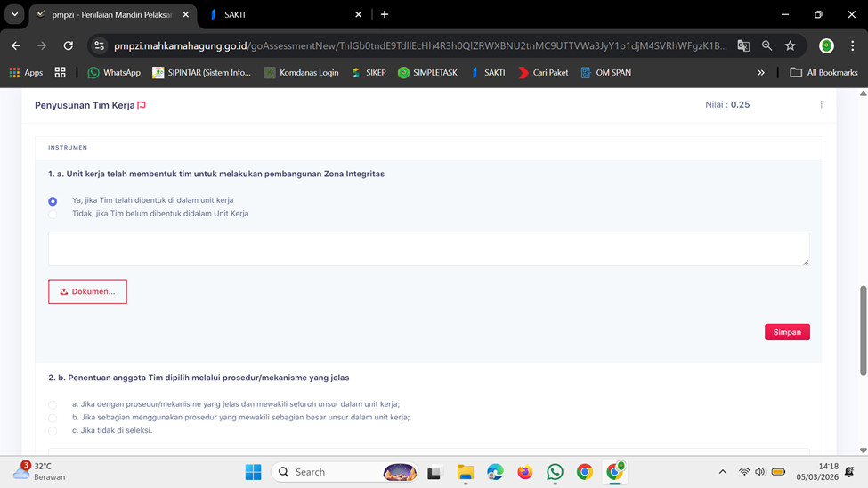Select 'Ya, jika Tim telah dibentuk' radio option
Viewport: 868px width, 488px height.
tap(53, 201)
